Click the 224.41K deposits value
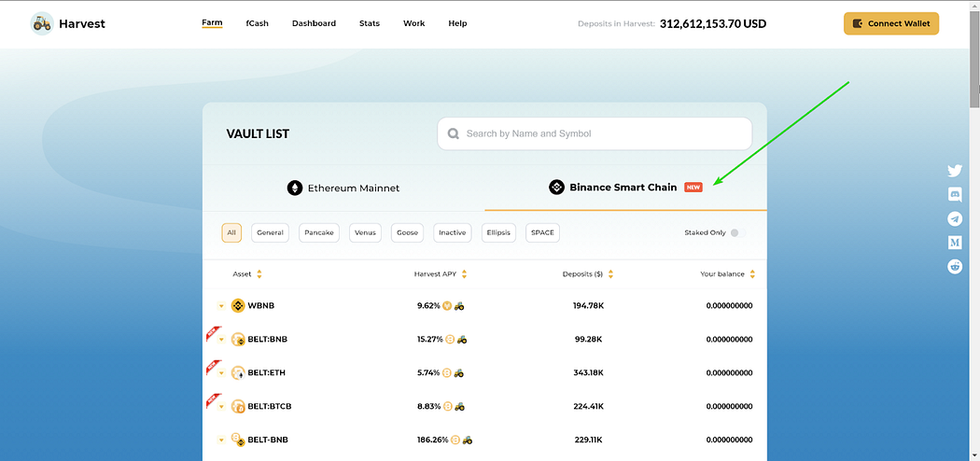Viewport: 980px width, 461px height. 588,406
